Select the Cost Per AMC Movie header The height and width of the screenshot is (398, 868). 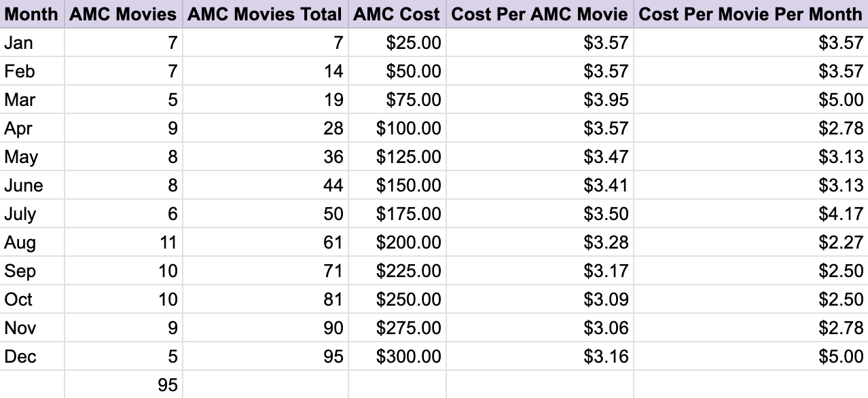(x=540, y=14)
